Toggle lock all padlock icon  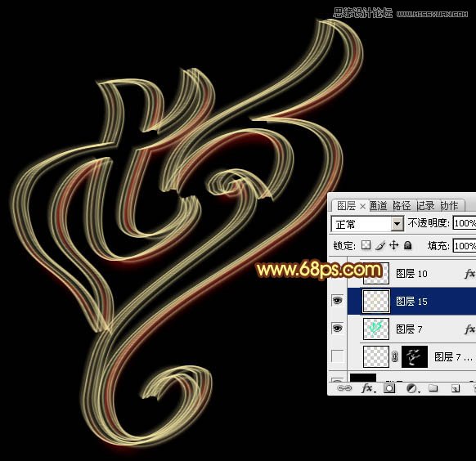tap(408, 245)
